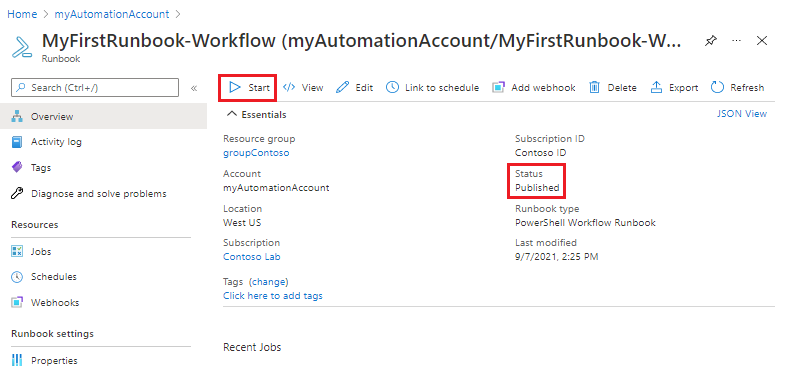
Task: Click Link to schedule label
Action: pos(442,88)
